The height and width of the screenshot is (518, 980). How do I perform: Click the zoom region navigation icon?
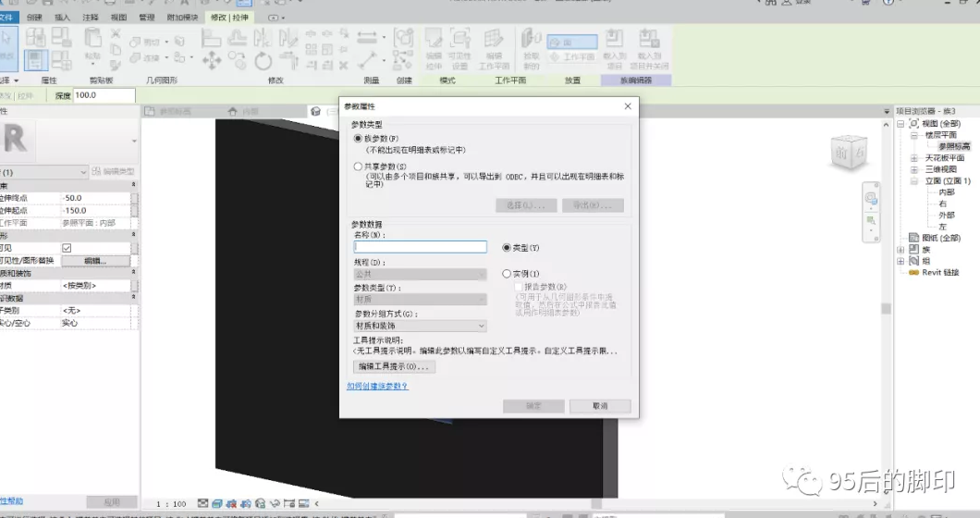[871, 220]
